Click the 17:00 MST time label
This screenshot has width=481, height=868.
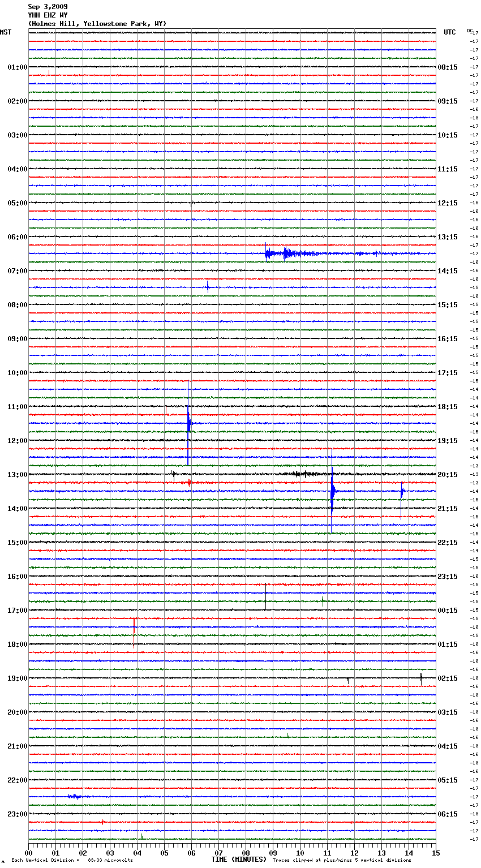[18, 611]
